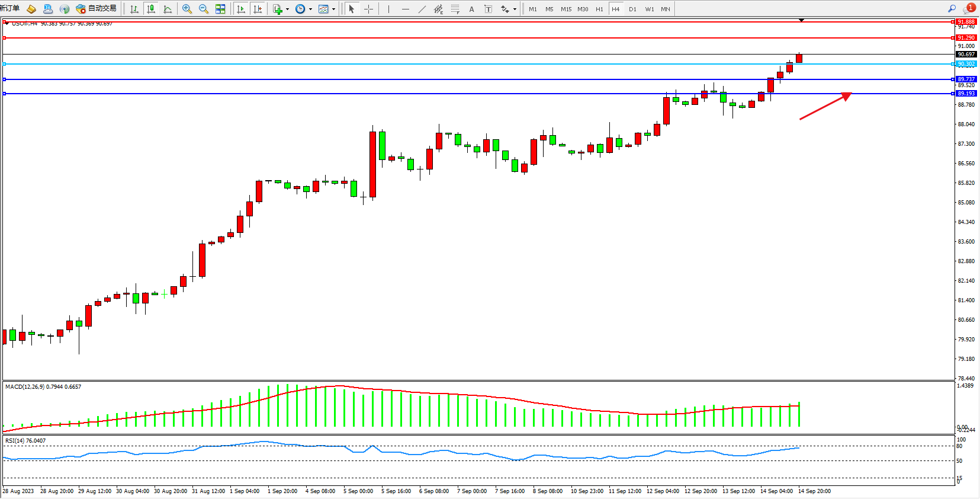This screenshot has height=499, width=980.
Task: Expand the chart templates dropdown arrow
Action: (x=333, y=9)
